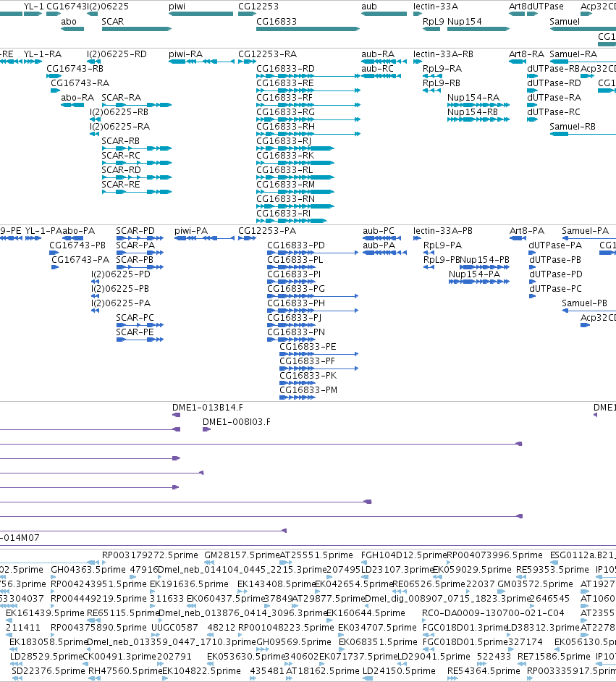Image resolution: width=616 pixels, height=682 pixels.
Task: Select transcript l(2)06225-RB label
Action: click(x=119, y=112)
